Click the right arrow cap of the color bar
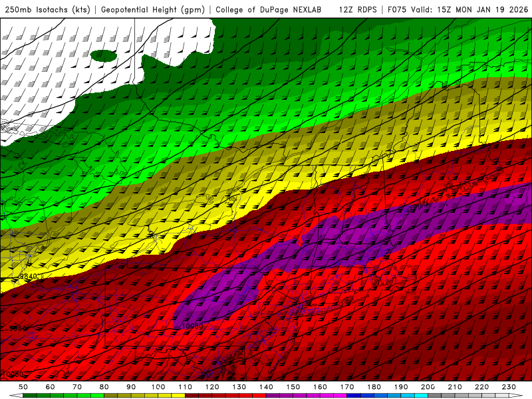This screenshot has width=532, height=399. (516, 396)
